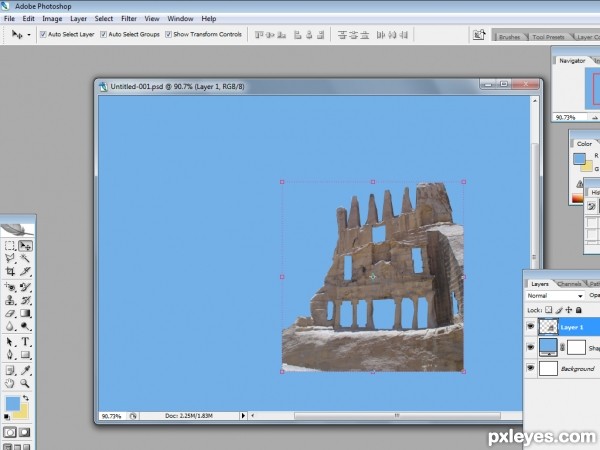Click distribute right edges icon
The image size is (600, 450).
tap(403, 35)
